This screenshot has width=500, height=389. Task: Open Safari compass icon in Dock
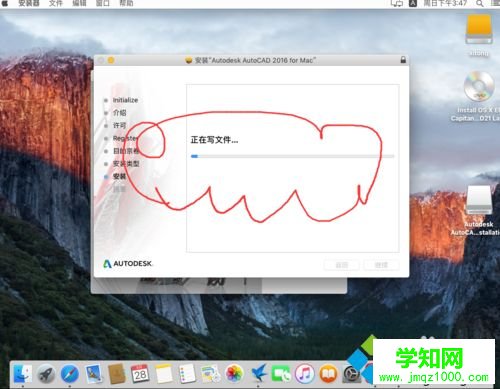[70, 374]
